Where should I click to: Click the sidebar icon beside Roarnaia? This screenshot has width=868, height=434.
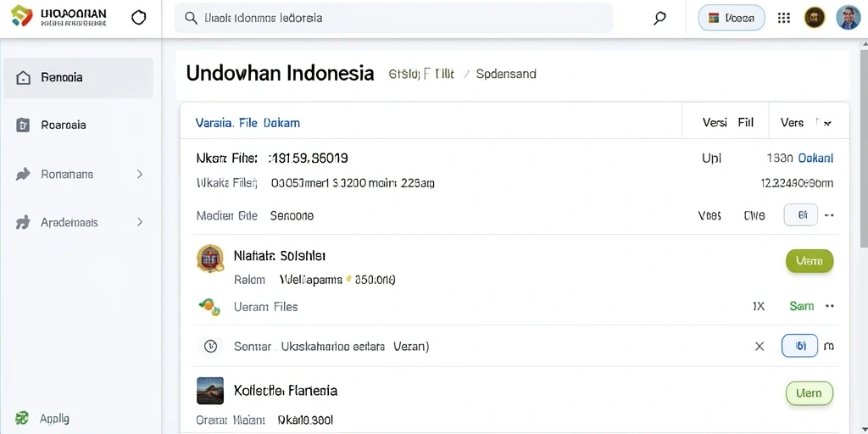click(x=23, y=125)
